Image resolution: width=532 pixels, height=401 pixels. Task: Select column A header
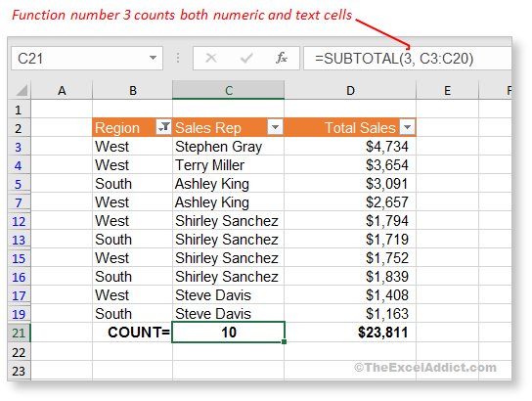(x=62, y=90)
